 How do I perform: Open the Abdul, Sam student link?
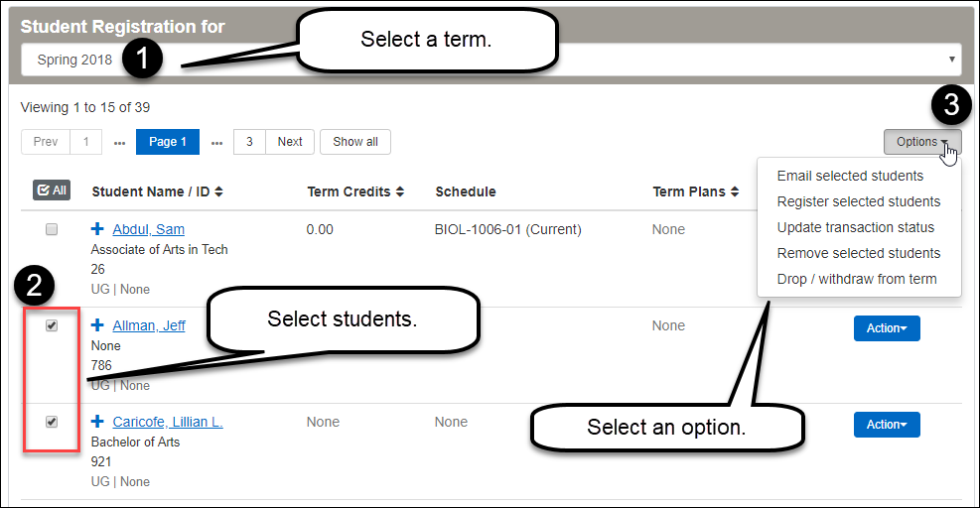(x=148, y=229)
